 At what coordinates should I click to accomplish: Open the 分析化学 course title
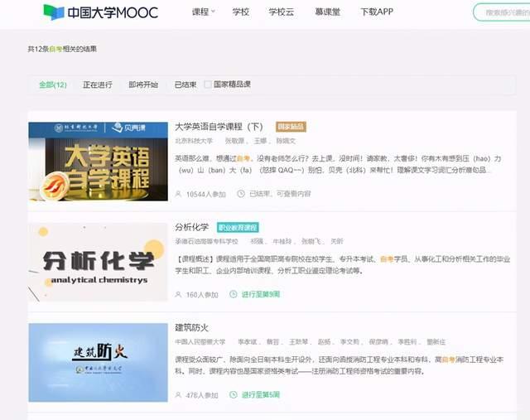click(x=191, y=227)
